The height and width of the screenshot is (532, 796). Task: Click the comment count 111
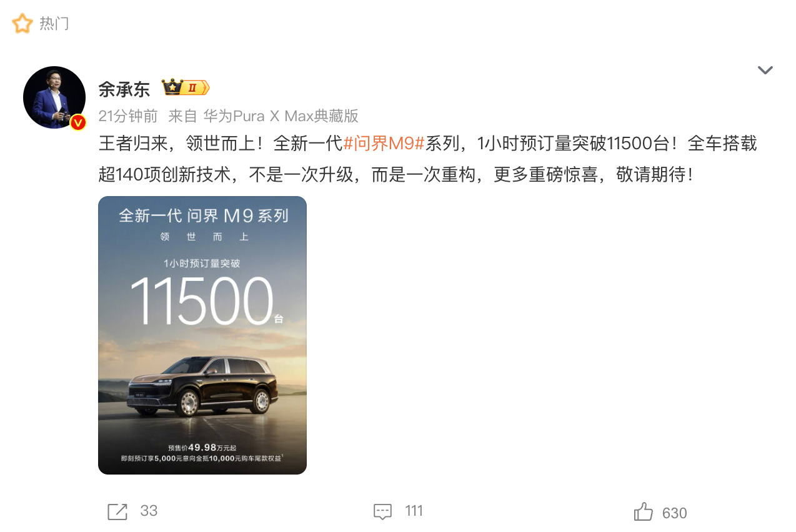click(414, 511)
